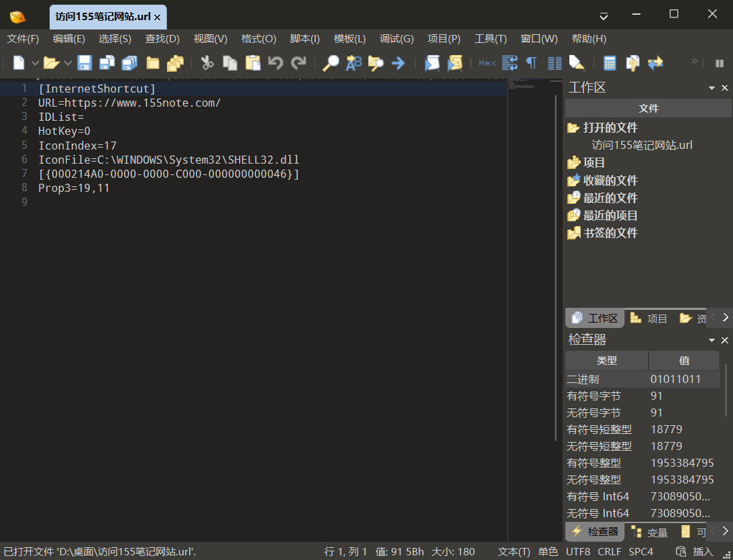Close the 访问155笔记网站.url file tab

157,17
